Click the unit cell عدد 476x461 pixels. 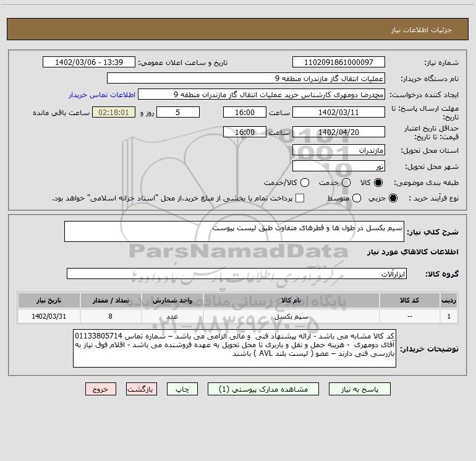coord(172,316)
